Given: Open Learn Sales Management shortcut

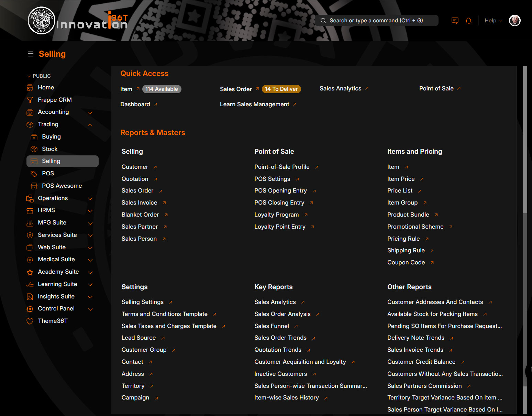Looking at the screenshot, I should point(254,104).
